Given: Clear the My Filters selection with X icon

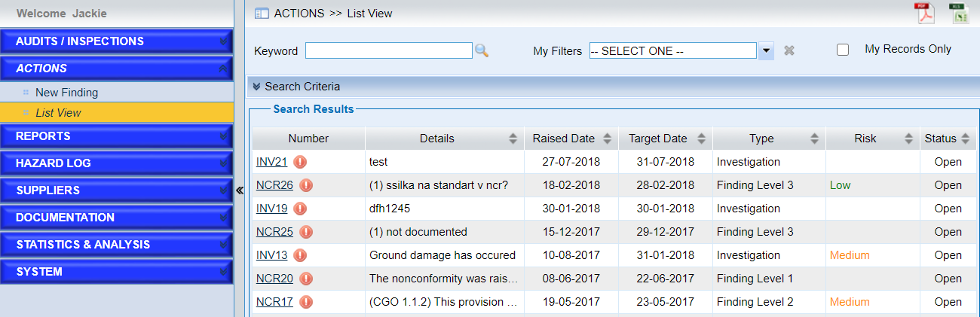Looking at the screenshot, I should [789, 50].
